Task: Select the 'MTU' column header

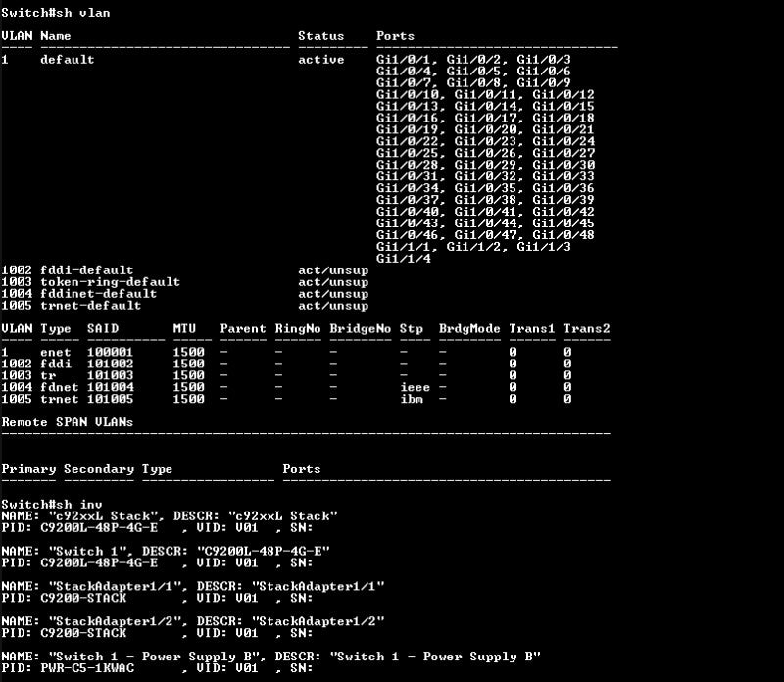Action: [x=184, y=328]
